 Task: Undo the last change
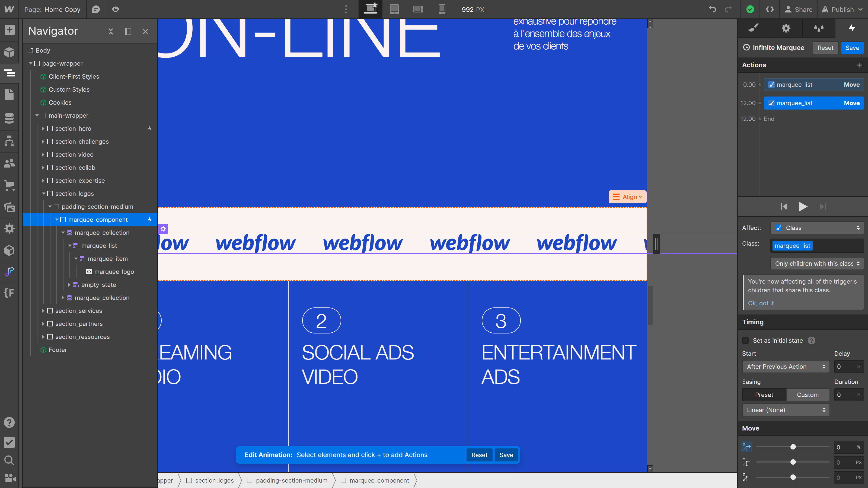click(x=712, y=9)
